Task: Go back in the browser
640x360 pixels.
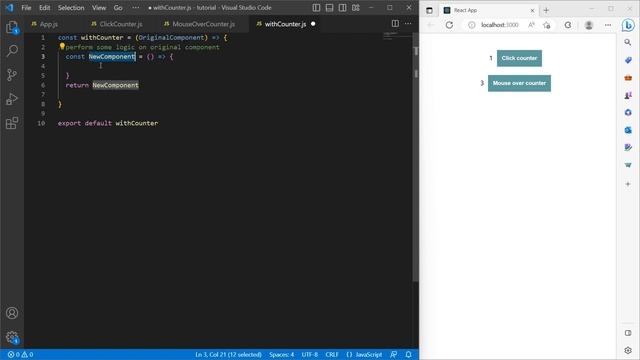Action: pyautogui.click(x=431, y=25)
